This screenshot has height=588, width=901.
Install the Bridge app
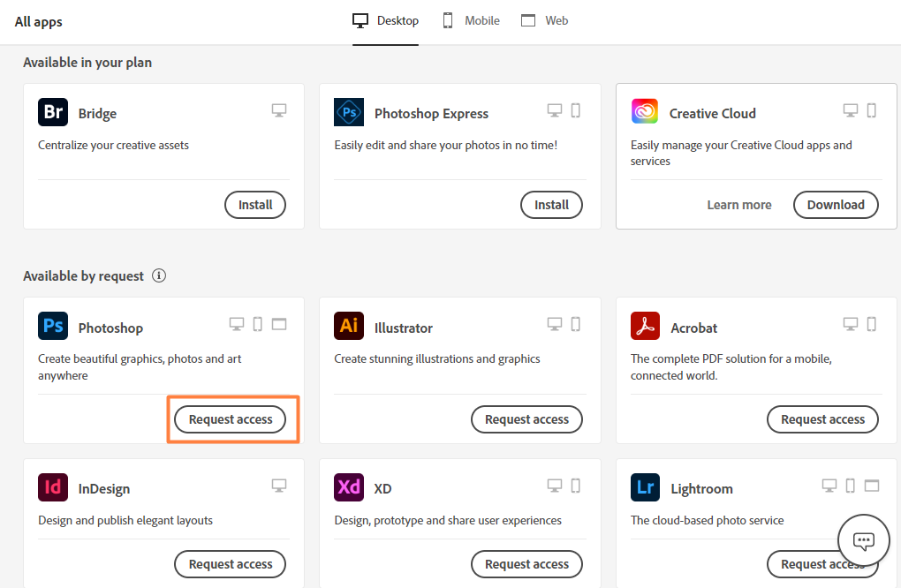coord(254,204)
